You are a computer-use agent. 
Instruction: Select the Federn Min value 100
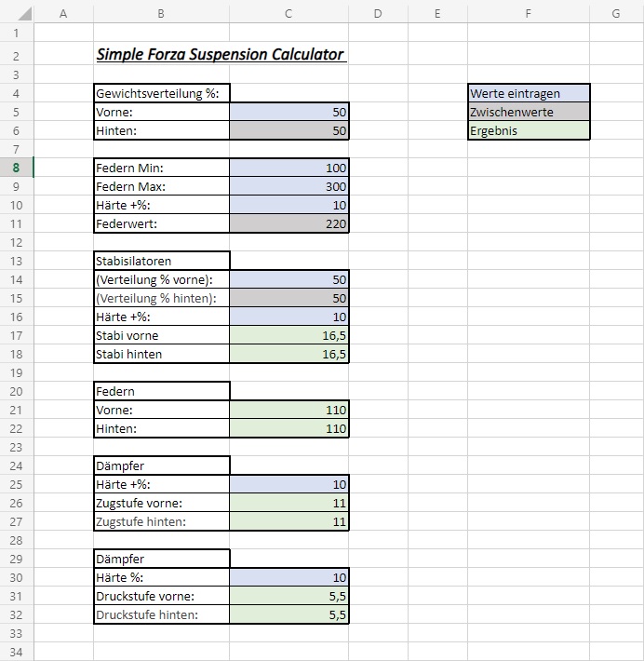pyautogui.click(x=289, y=168)
